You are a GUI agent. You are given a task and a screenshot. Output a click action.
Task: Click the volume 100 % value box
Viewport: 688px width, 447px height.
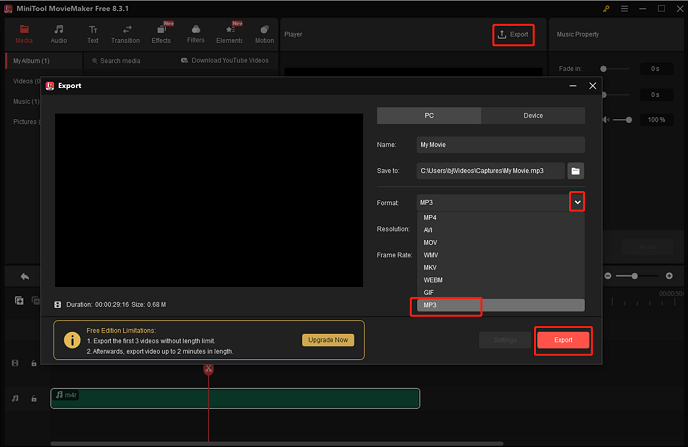(656, 120)
